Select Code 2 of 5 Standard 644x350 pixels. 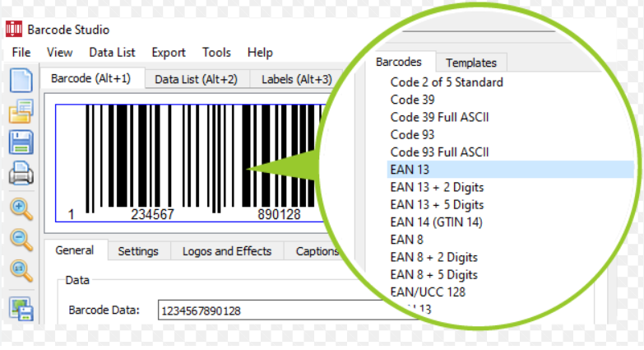(x=447, y=82)
